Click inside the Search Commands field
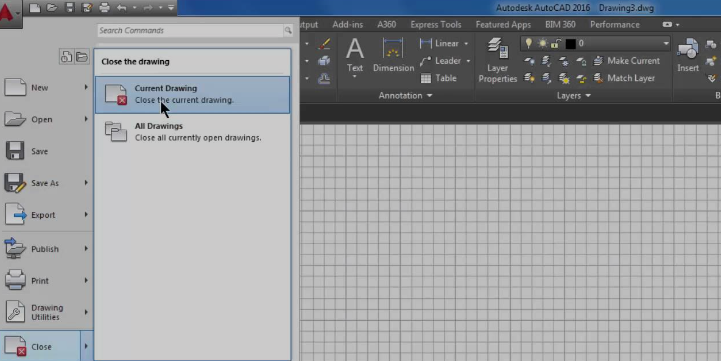Image resolution: width=721 pixels, height=361 pixels. coord(190,30)
